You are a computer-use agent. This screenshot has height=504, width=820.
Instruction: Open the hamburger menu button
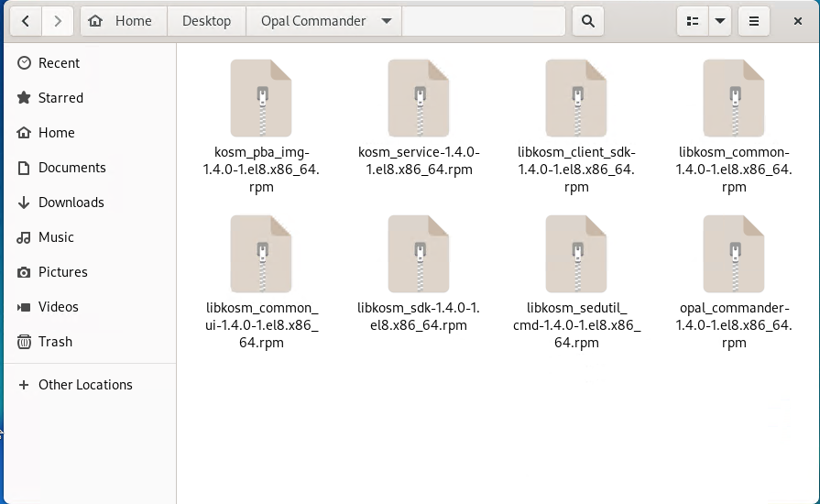[754, 21]
